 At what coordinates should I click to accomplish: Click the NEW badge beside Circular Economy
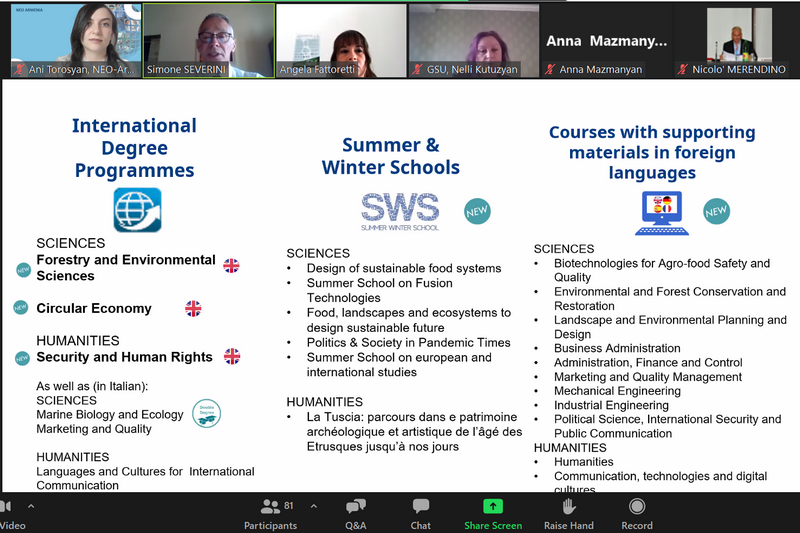pos(20,307)
